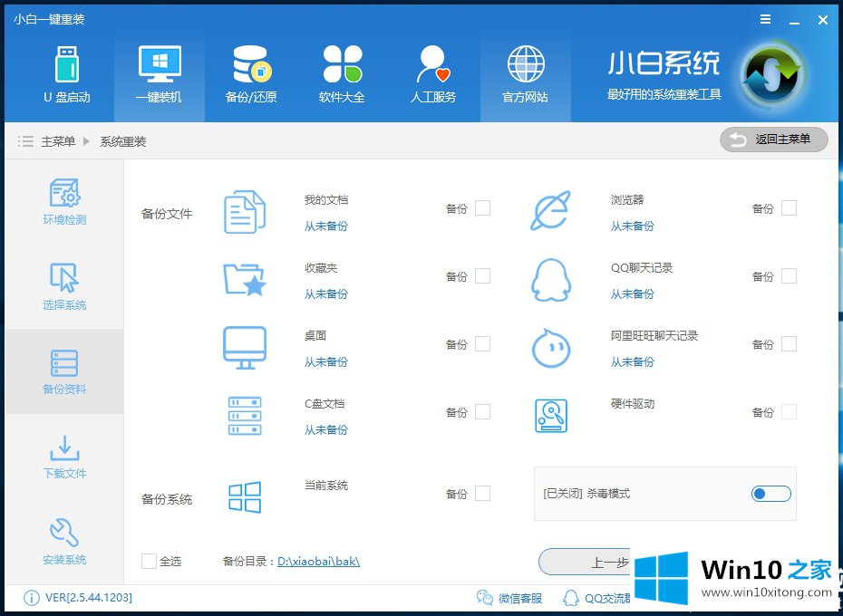Open 人工服务 manual support

point(433,75)
